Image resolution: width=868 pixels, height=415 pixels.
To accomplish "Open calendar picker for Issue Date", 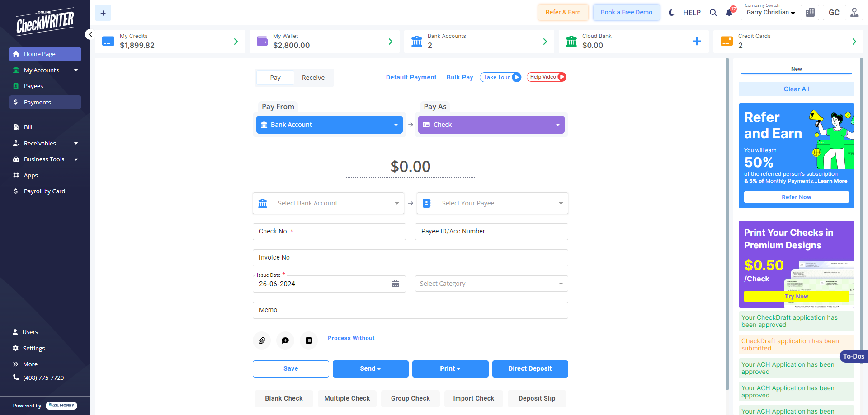I will pyautogui.click(x=396, y=284).
